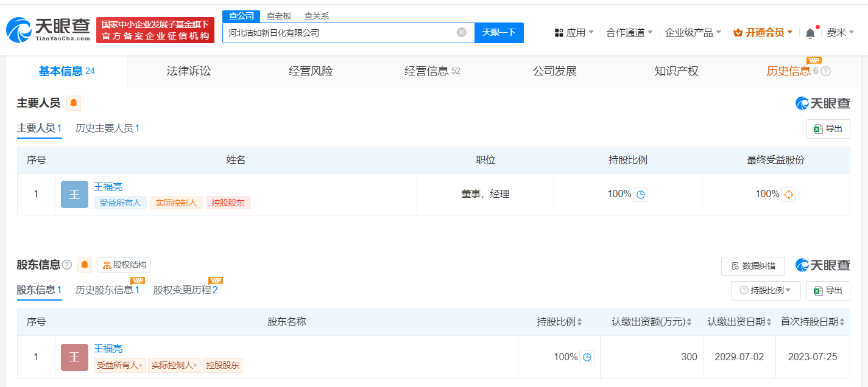Click the 数据纠错 button
Screen dimensions: 868x387
(753, 266)
